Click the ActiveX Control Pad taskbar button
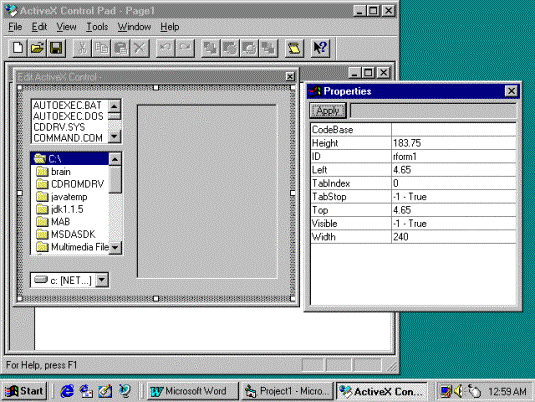 381,391
